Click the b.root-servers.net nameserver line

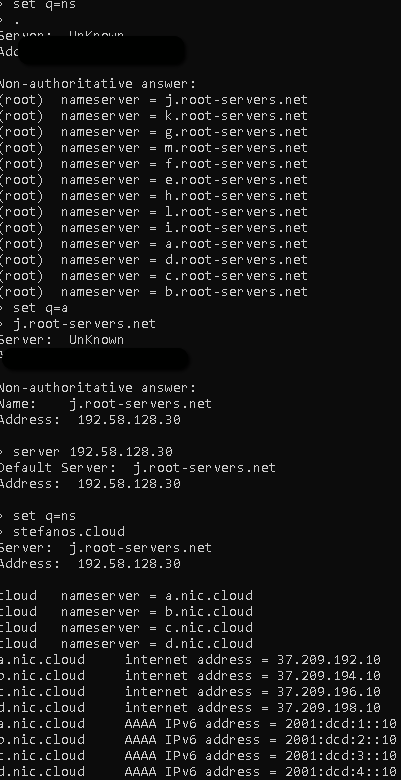tap(154, 292)
